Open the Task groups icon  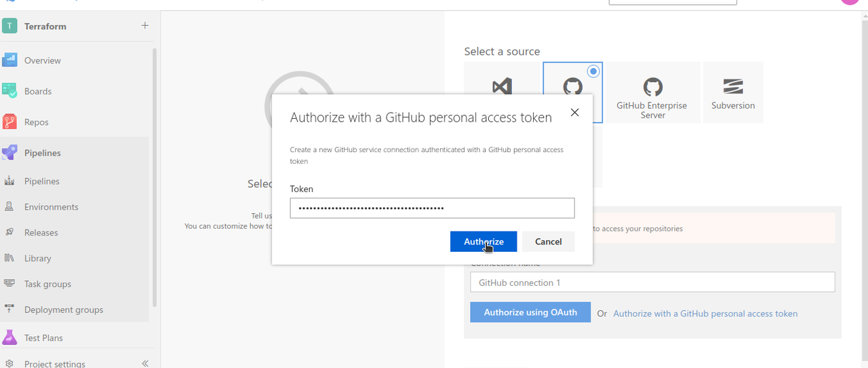click(x=9, y=284)
